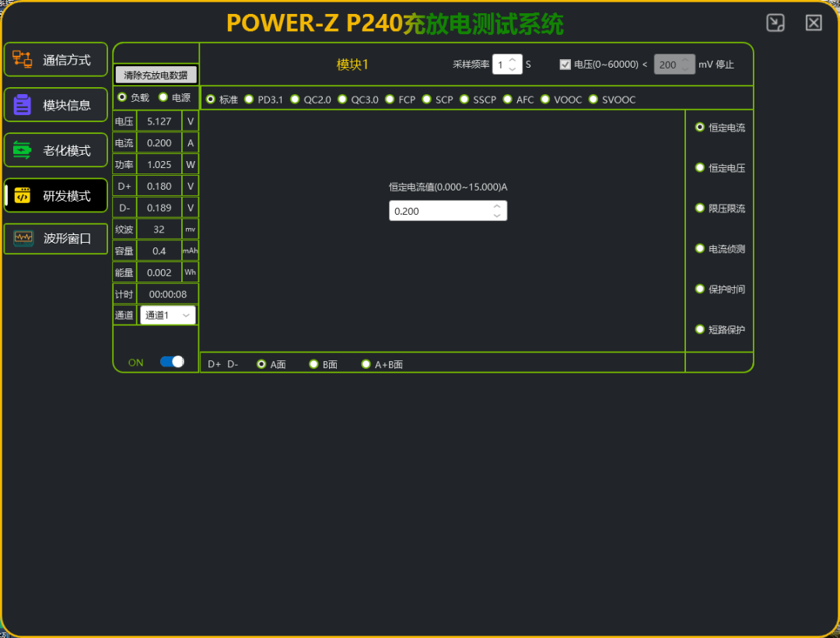Screen dimensions: 840x638
Task: Click the 计时 00:00:08 value
Action: click(168, 294)
